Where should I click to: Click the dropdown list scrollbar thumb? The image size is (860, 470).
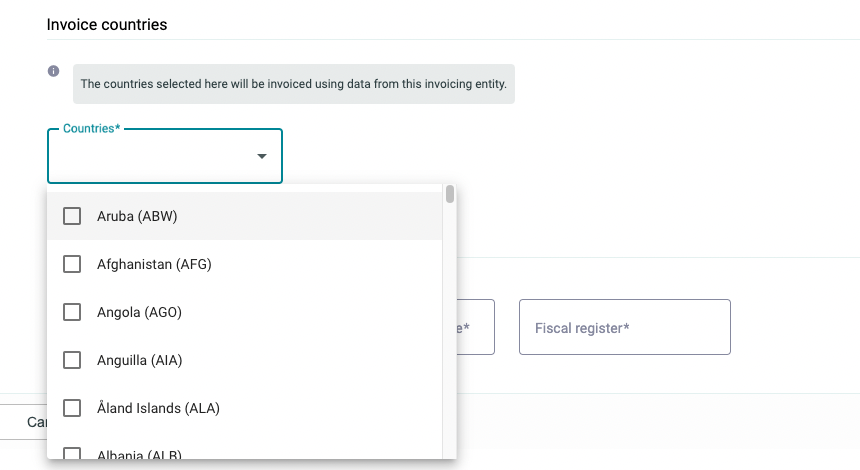[450, 194]
